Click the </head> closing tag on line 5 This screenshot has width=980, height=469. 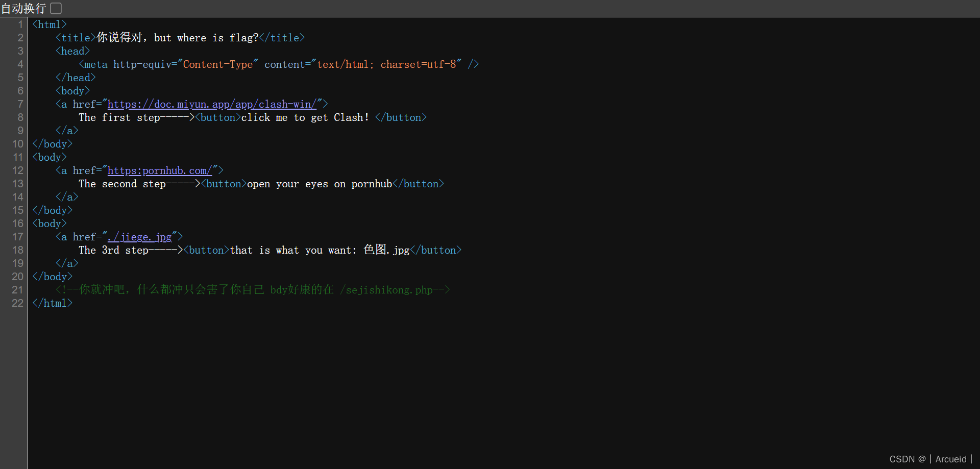click(x=76, y=78)
